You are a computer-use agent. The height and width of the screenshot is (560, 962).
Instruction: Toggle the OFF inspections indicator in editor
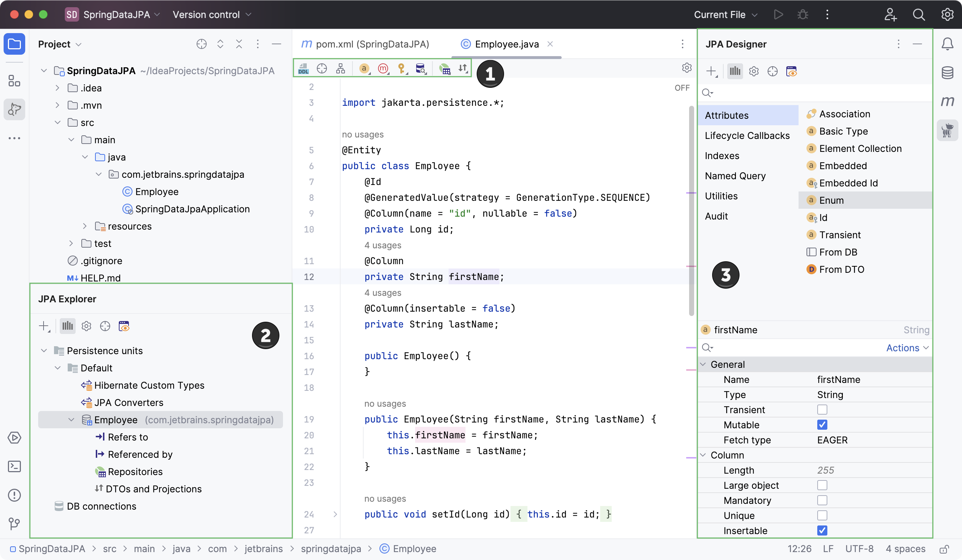682,88
